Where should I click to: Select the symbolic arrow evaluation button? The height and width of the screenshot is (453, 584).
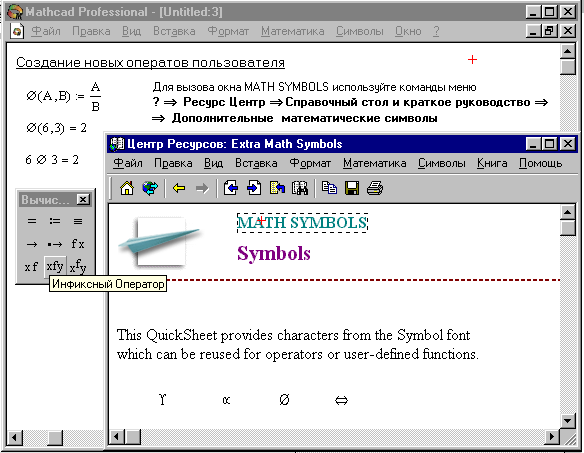point(32,244)
